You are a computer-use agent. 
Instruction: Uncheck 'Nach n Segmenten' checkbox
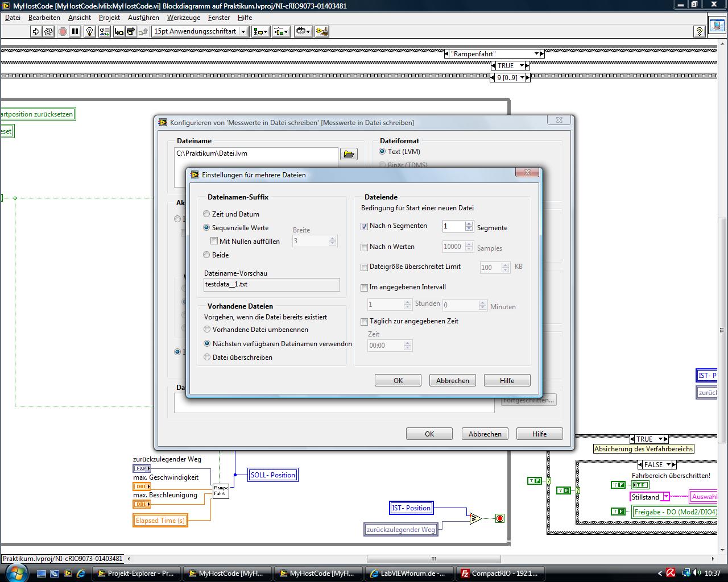coord(365,226)
